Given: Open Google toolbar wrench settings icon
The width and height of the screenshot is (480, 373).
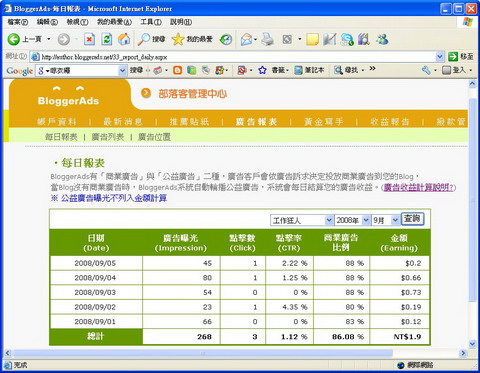Looking at the screenshot, I should pos(426,70).
